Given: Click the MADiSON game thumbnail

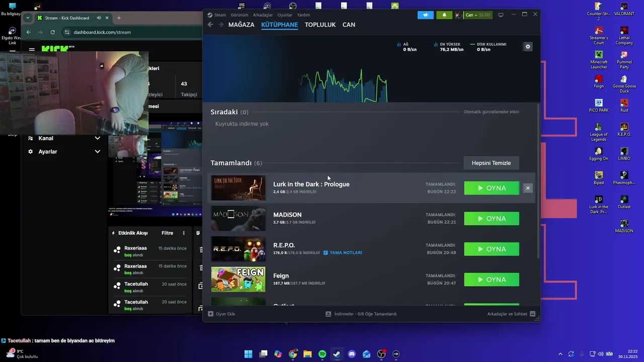Looking at the screenshot, I should [x=238, y=219].
